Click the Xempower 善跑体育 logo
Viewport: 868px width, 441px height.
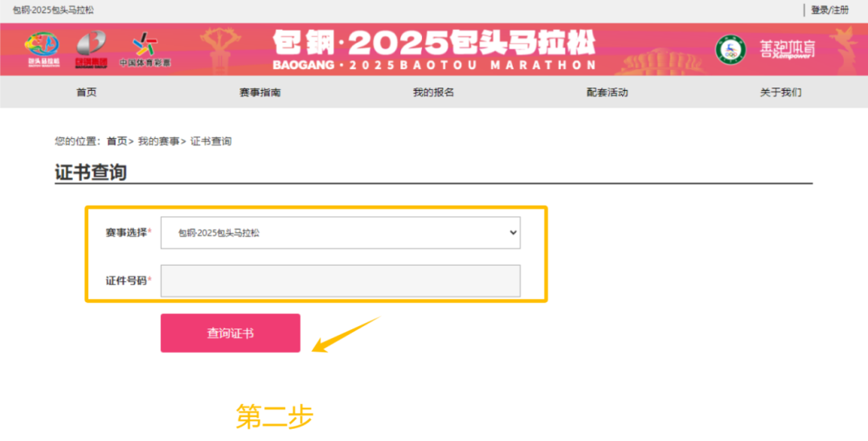[787, 49]
